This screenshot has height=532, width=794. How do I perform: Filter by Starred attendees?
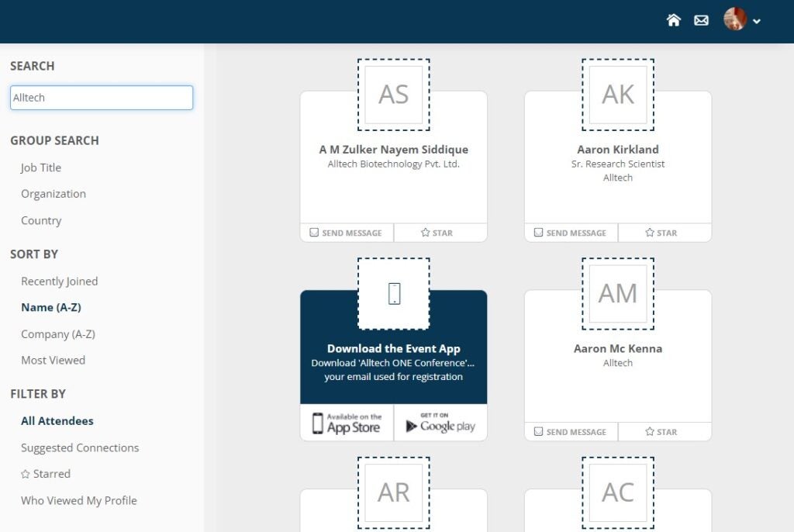point(46,474)
